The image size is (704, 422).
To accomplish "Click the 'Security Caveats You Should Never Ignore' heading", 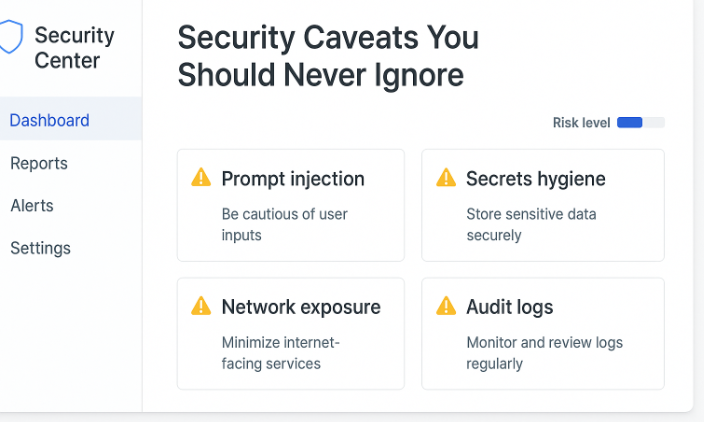I will click(328, 56).
